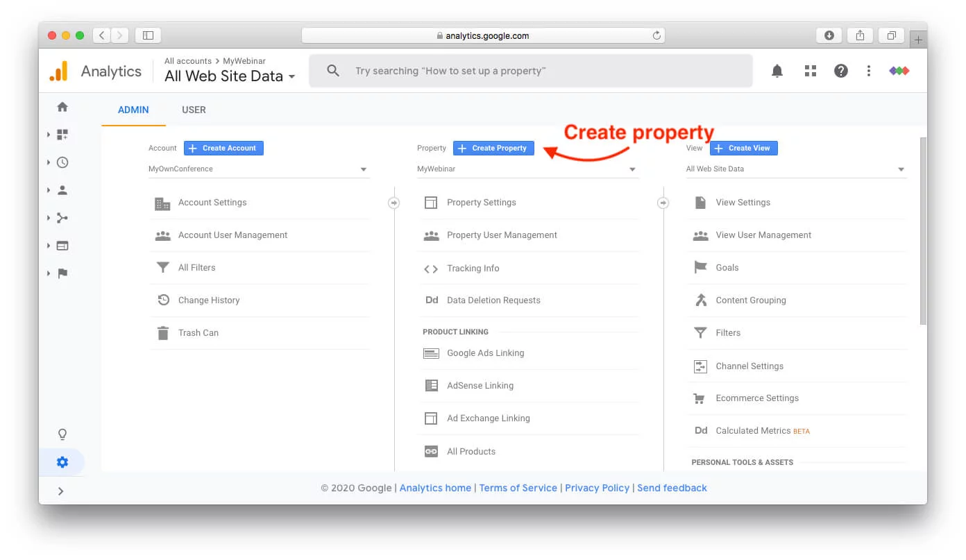
Task: Open the notifications bell
Action: (x=777, y=70)
